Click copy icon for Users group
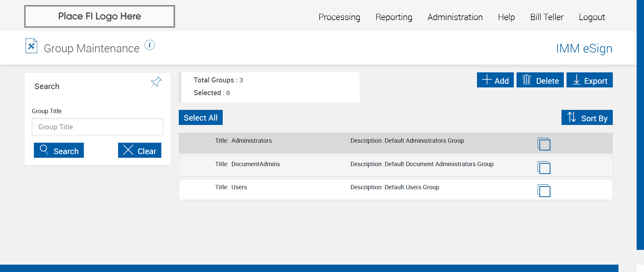 tap(544, 191)
